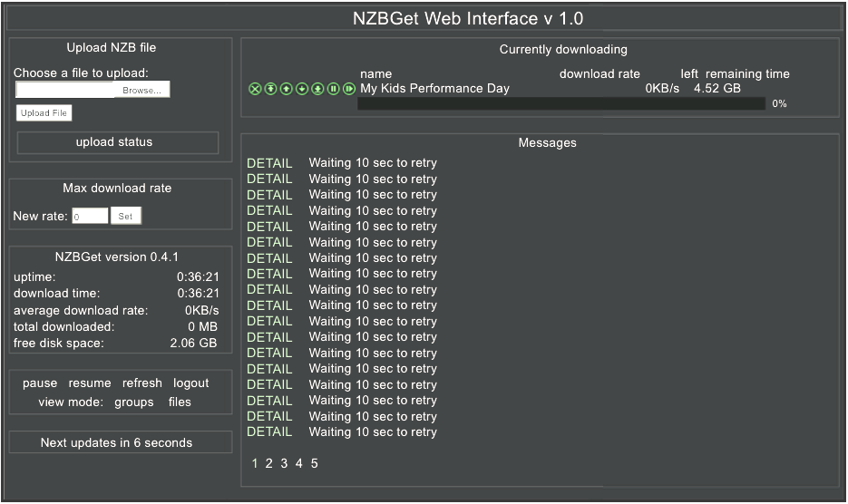Move download to bottom of queue

point(317,89)
